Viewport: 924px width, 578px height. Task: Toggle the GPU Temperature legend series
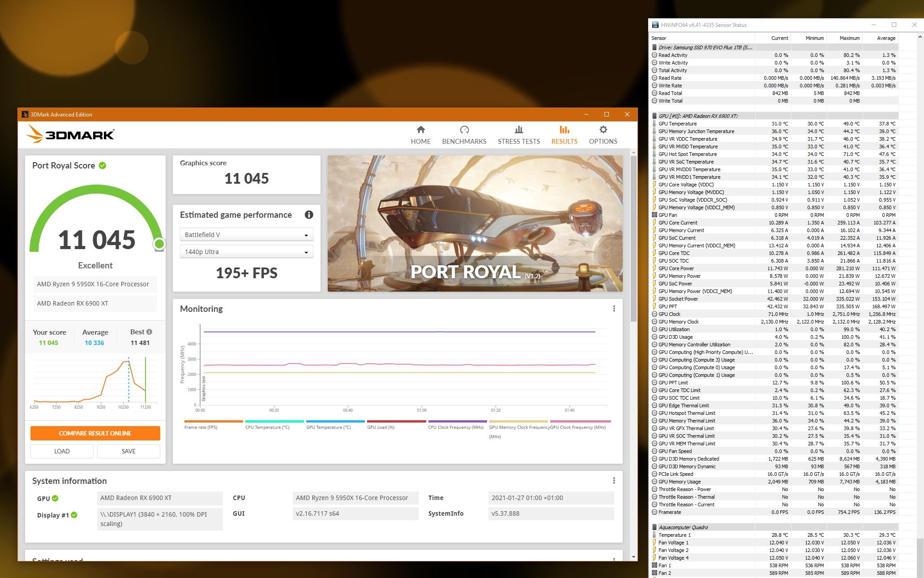(x=328, y=427)
